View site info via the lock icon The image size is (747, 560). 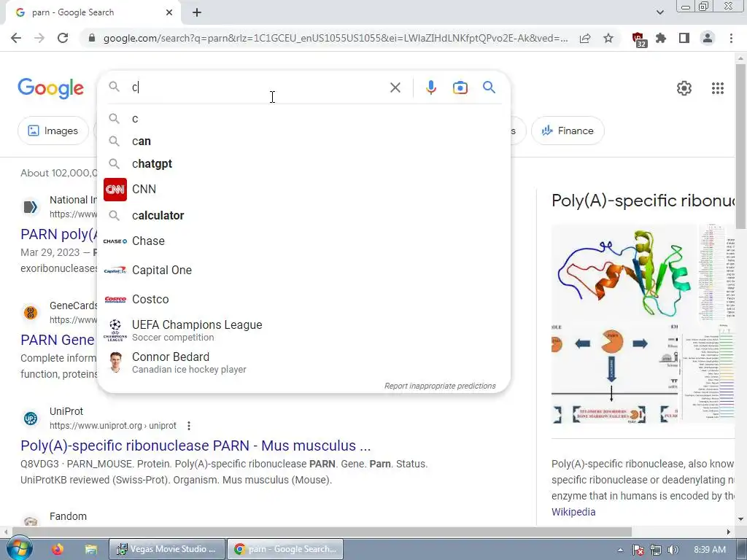coord(92,38)
